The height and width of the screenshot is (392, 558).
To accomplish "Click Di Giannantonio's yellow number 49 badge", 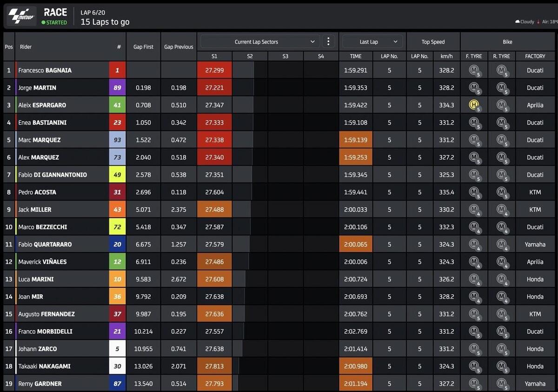I will pyautogui.click(x=117, y=175).
